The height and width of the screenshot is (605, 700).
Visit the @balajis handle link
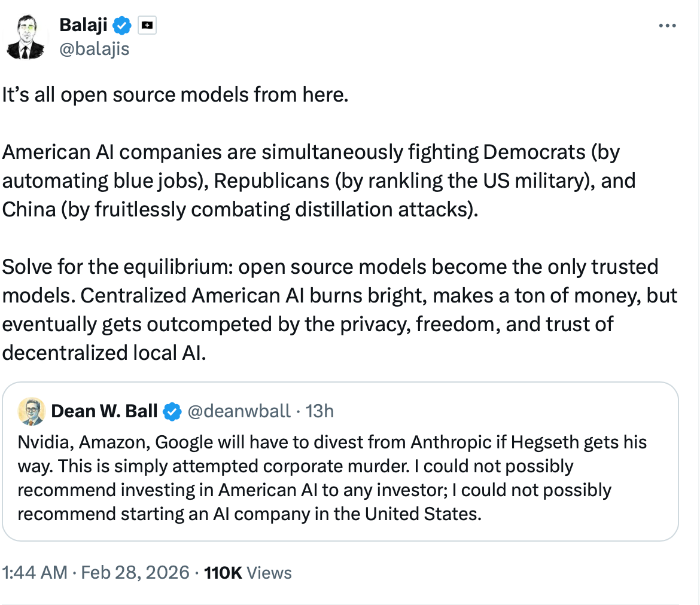[x=94, y=49]
